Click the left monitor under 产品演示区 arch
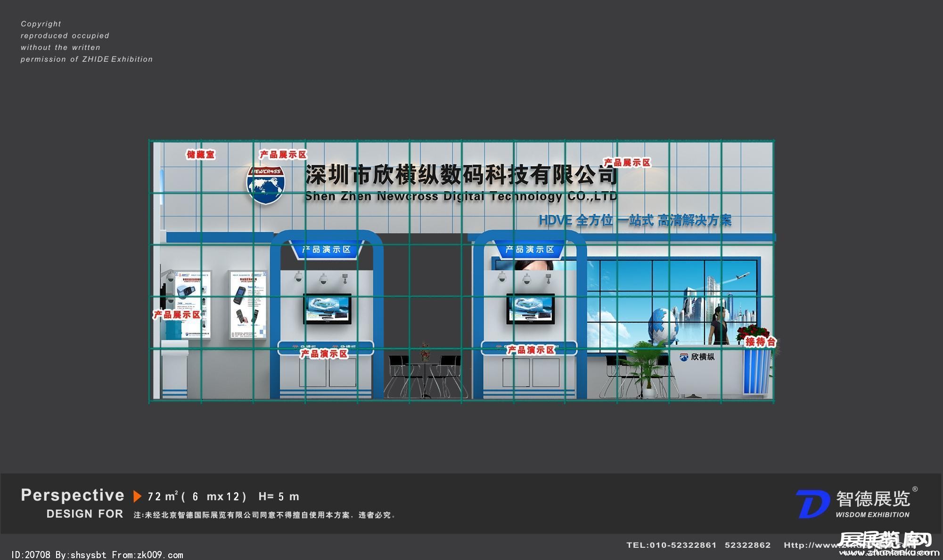This screenshot has height=560, width=943. (x=327, y=309)
